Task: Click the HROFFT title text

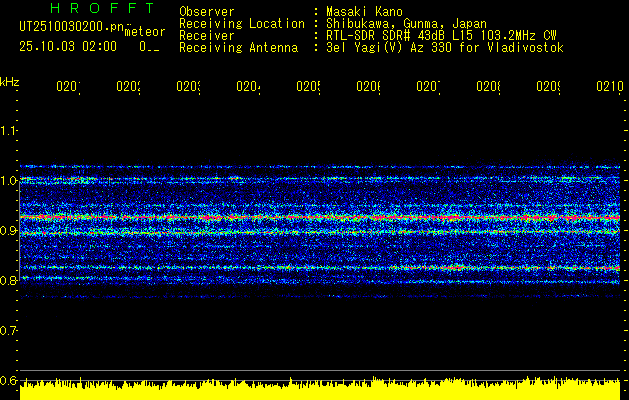Action: coord(102,8)
